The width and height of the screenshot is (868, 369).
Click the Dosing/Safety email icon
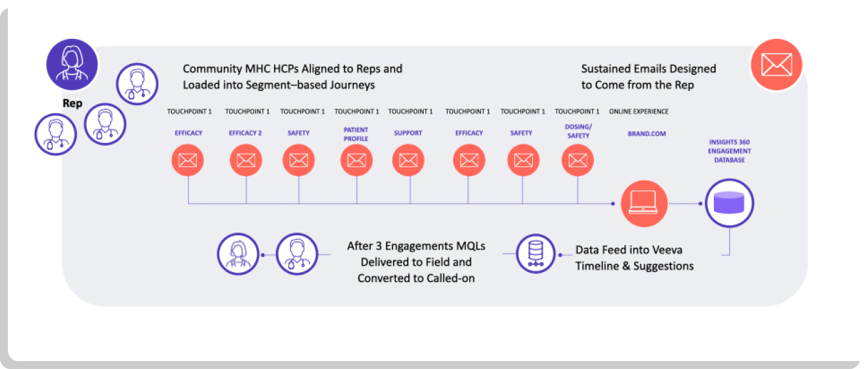[578, 160]
